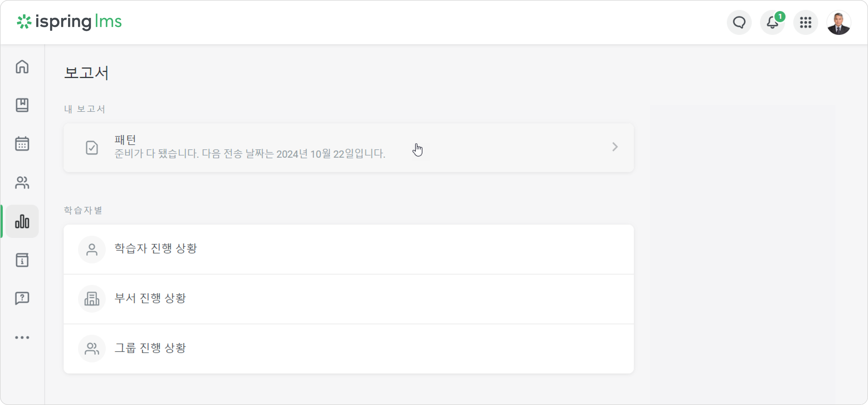
Task: Open the 패턴 saved report
Action: pyautogui.click(x=348, y=147)
